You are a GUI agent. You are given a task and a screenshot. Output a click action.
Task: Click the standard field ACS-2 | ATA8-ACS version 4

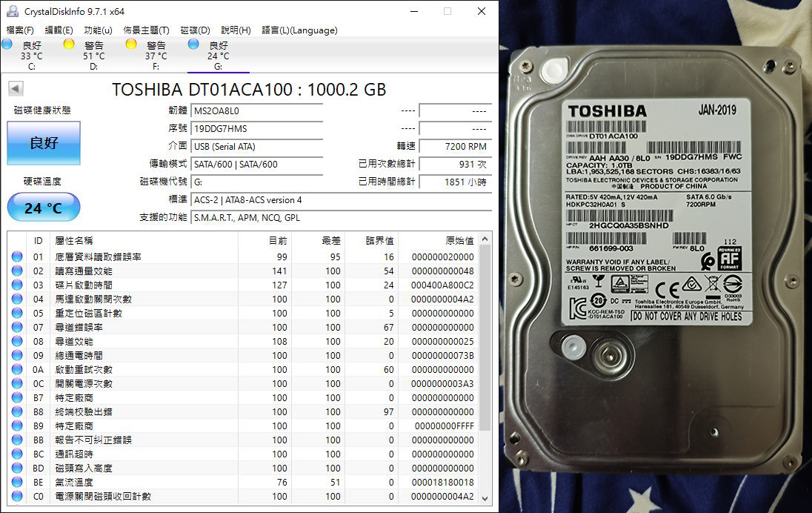click(341, 200)
